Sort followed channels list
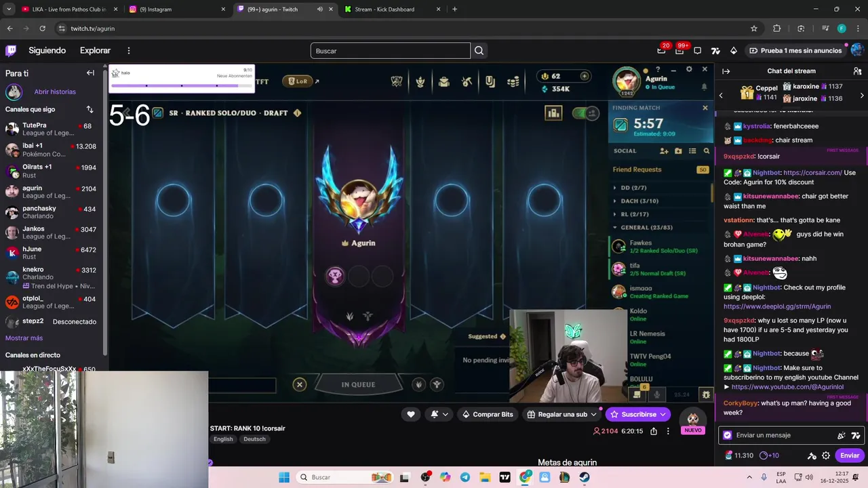Image resolution: width=868 pixels, height=488 pixels. (90, 109)
